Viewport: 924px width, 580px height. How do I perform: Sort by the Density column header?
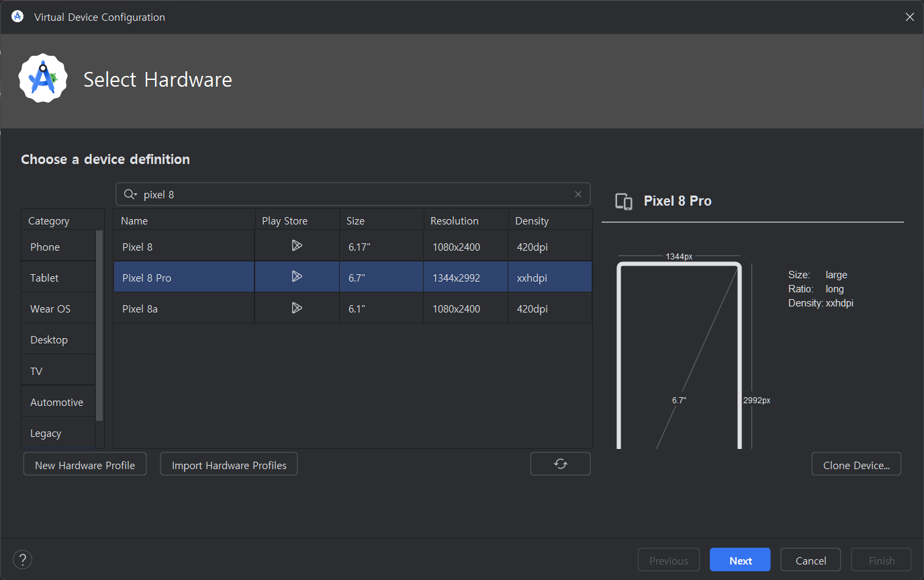(x=550, y=220)
